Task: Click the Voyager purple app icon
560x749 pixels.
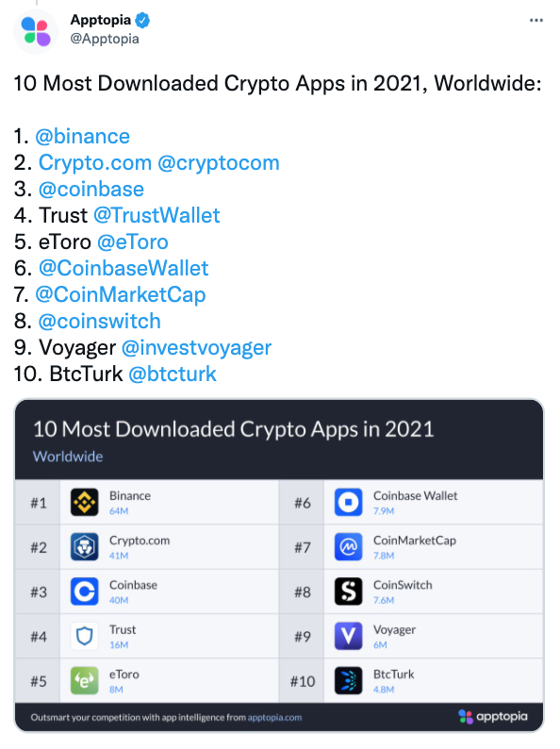Action: point(349,636)
